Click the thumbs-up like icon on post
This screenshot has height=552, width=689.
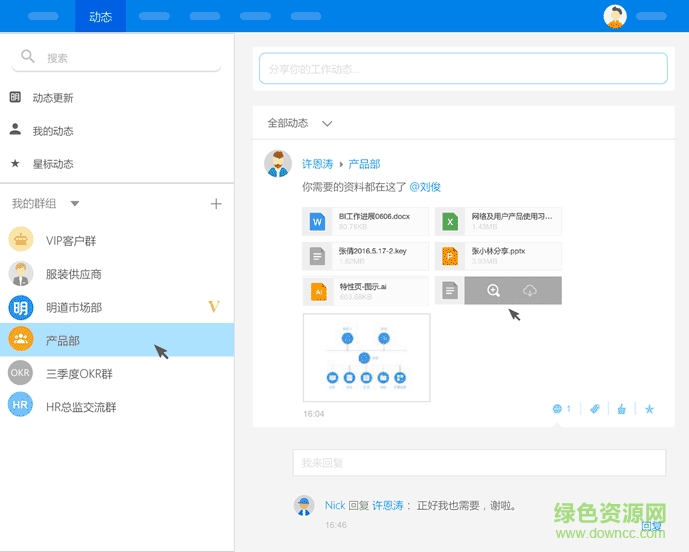621,409
